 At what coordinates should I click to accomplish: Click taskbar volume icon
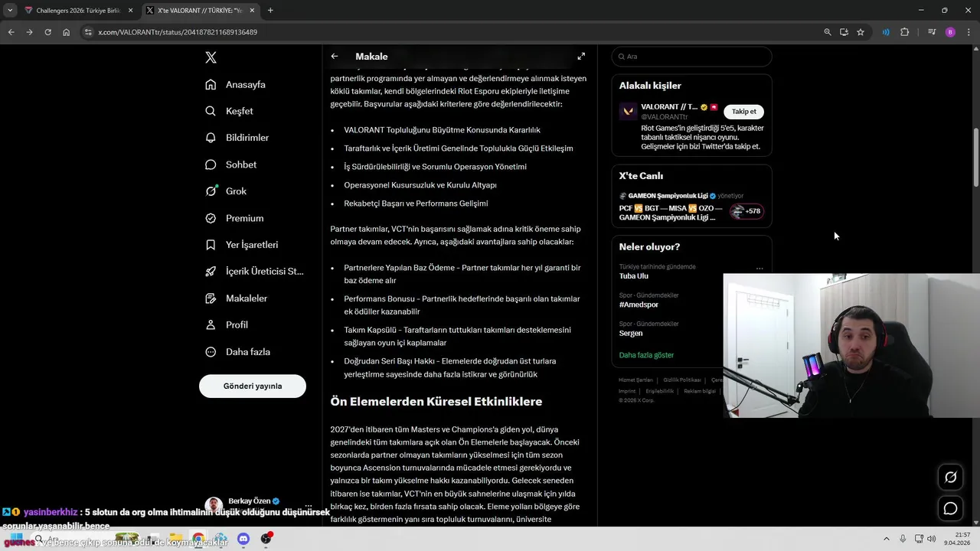[932, 539]
